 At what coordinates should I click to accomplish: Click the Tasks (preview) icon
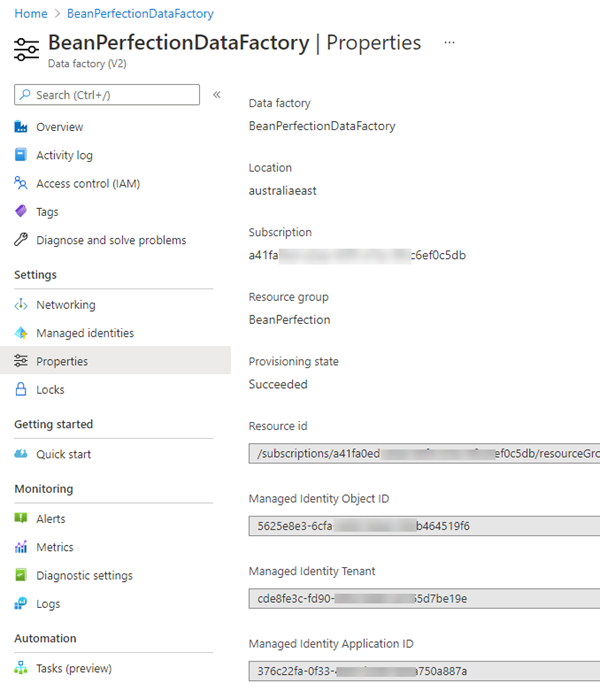click(21, 668)
